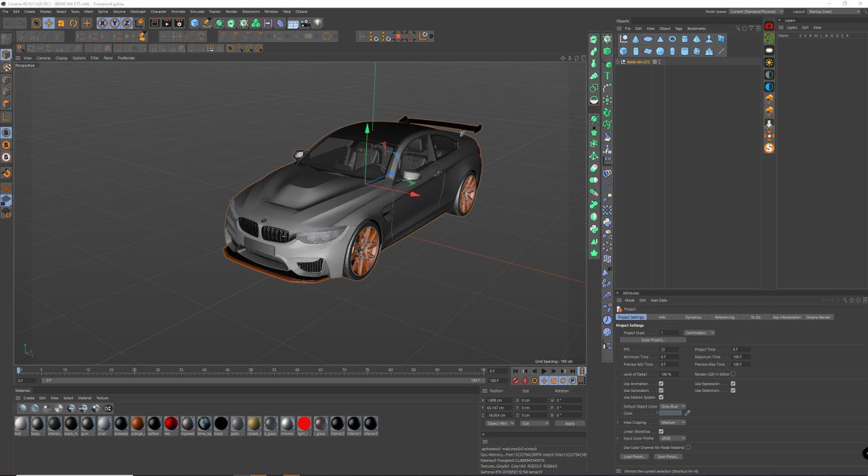Click the Play Forwards button
This screenshot has width=868, height=476.
(x=544, y=371)
